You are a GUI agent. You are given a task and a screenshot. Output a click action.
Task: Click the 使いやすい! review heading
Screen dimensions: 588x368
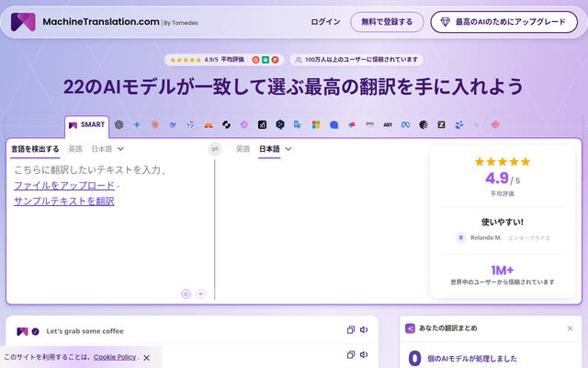point(503,222)
